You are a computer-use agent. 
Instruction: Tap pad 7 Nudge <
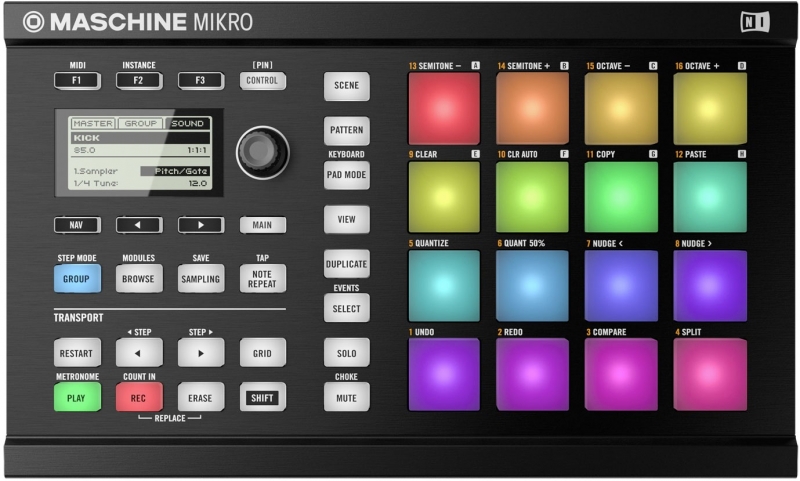pos(621,286)
